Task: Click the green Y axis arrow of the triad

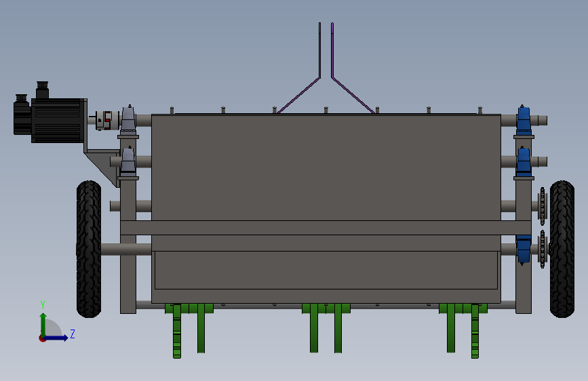Action: tap(43, 324)
